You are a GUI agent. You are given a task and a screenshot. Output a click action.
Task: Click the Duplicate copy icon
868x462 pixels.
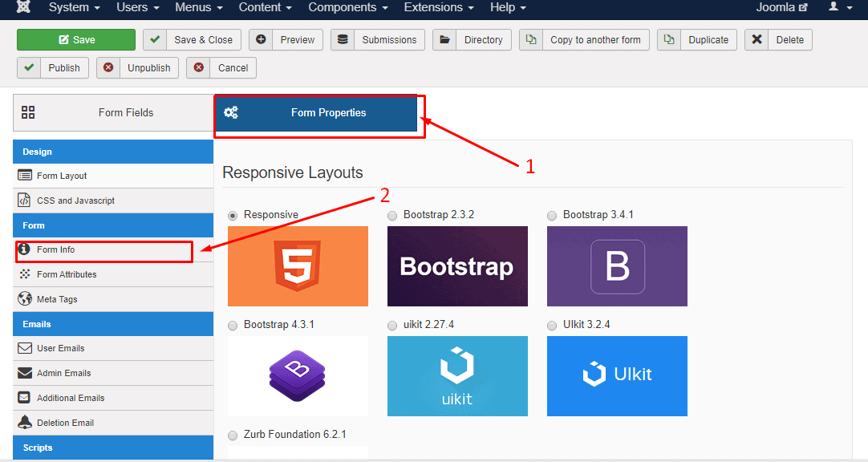(669, 39)
